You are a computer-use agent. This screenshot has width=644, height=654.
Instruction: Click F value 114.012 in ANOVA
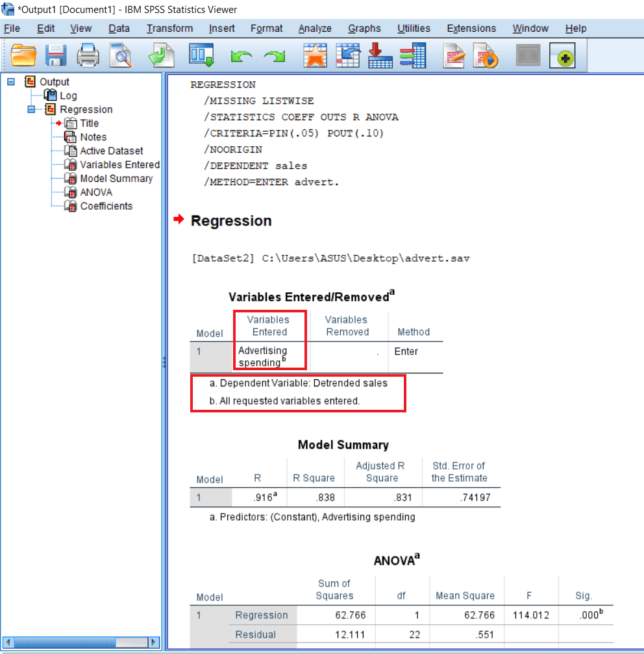click(x=530, y=615)
